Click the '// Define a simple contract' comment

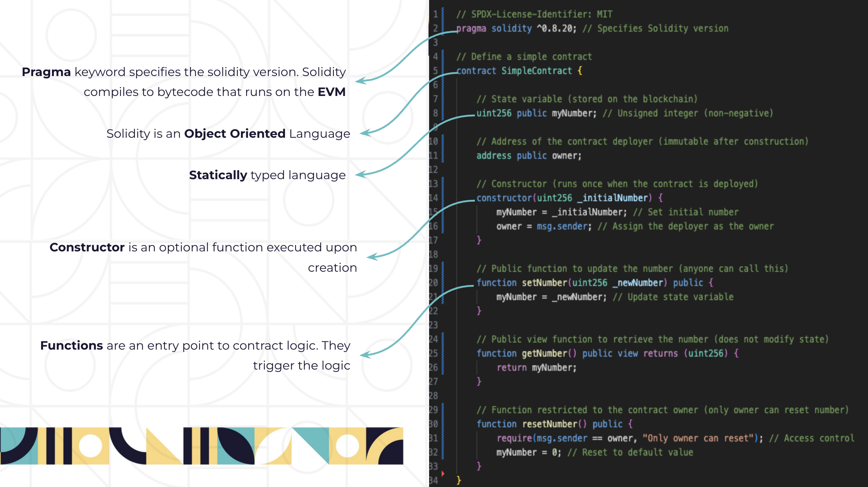click(x=524, y=57)
